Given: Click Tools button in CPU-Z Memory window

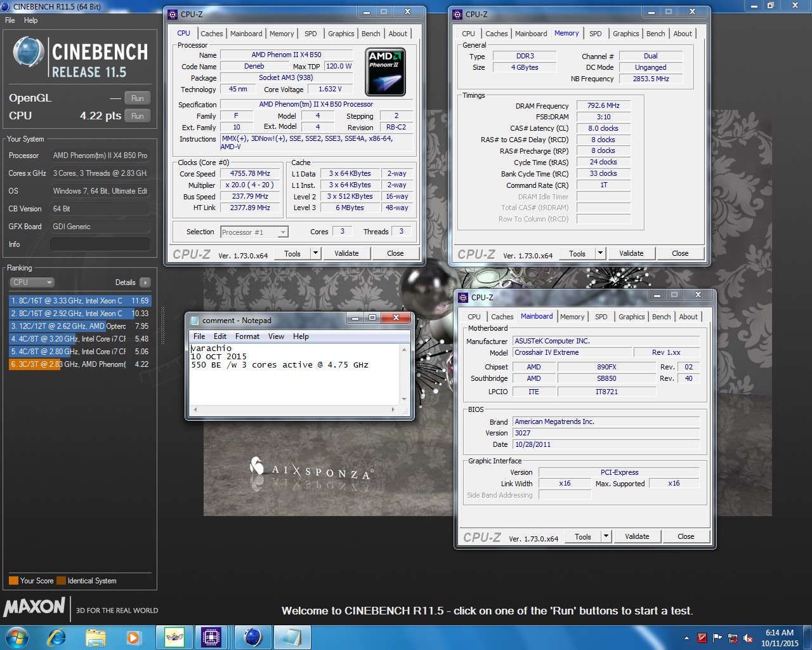Looking at the screenshot, I should (577, 253).
